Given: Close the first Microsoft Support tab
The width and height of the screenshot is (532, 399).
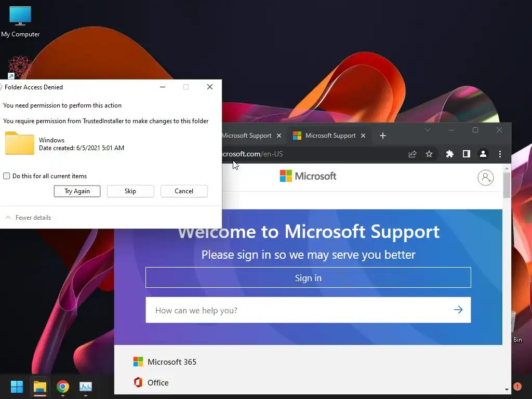Looking at the screenshot, I should pos(279,136).
